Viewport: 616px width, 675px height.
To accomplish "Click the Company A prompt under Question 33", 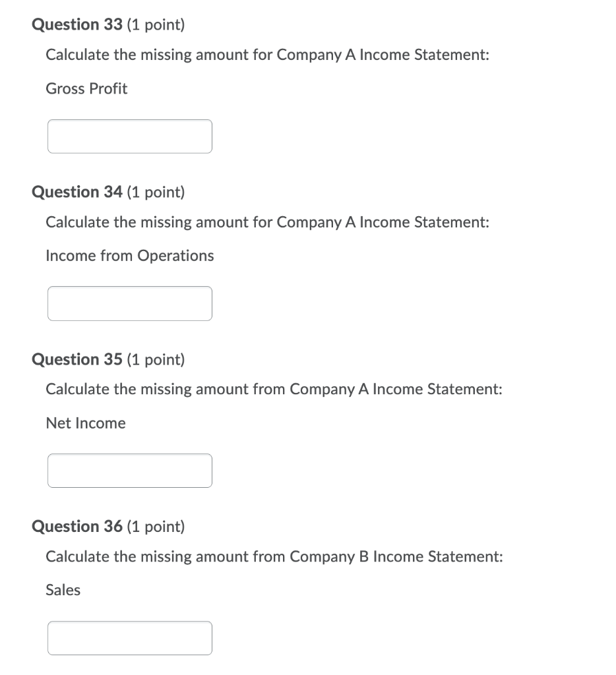I will tap(266, 55).
